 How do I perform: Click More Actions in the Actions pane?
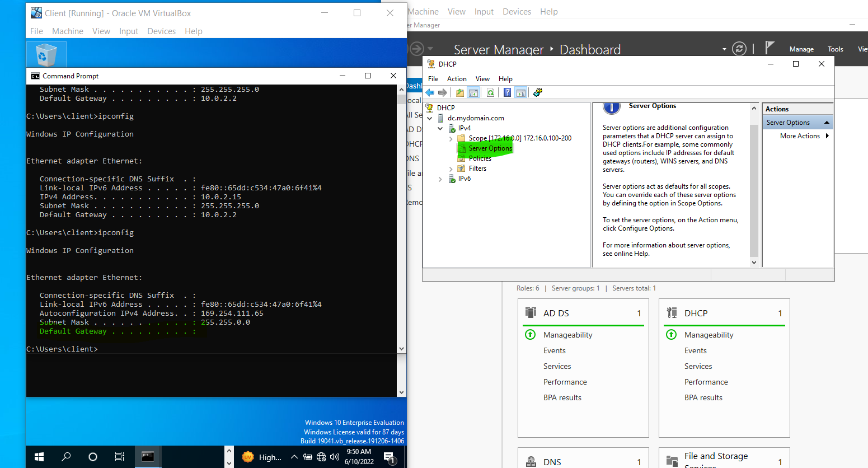[801, 135]
